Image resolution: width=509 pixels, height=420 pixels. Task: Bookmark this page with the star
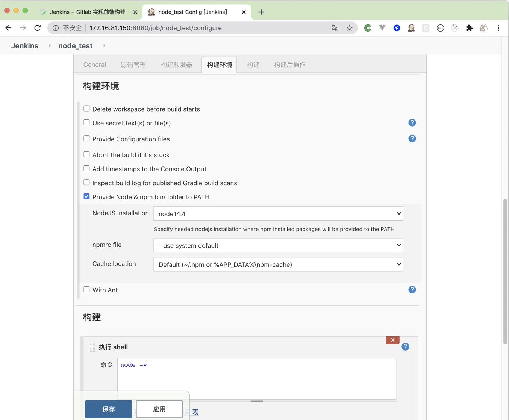350,28
